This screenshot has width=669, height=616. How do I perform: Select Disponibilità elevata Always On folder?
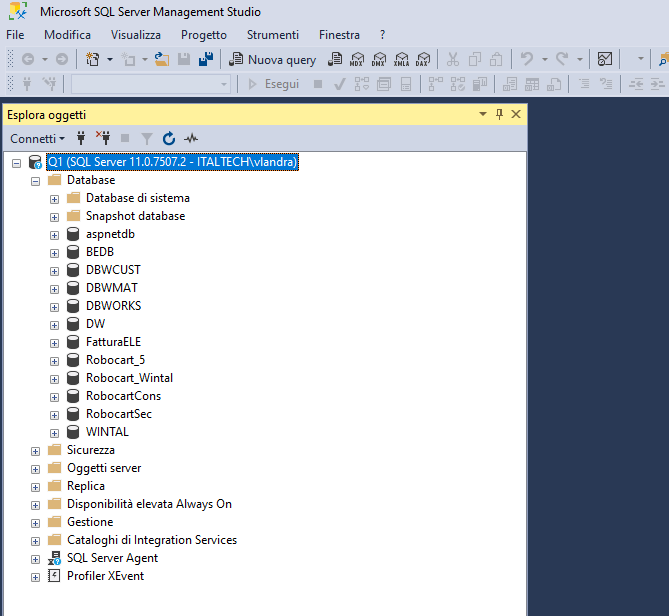point(149,504)
